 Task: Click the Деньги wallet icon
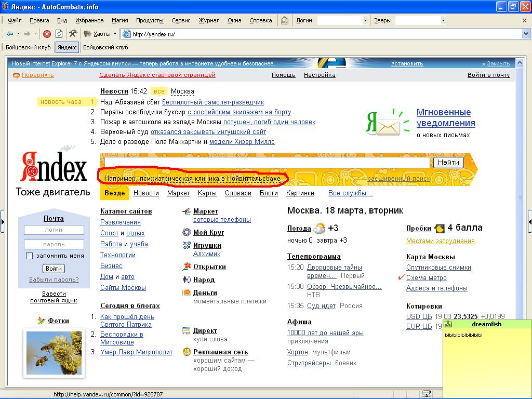coord(187,292)
